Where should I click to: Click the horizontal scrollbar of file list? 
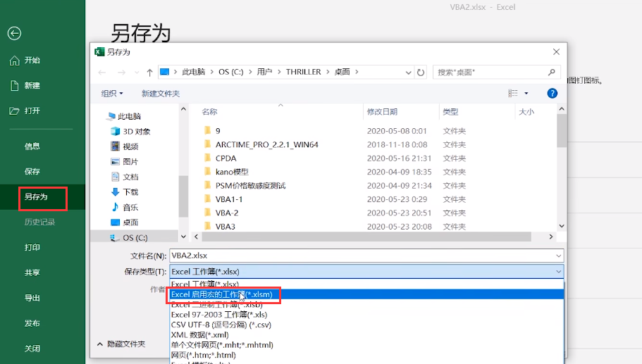coord(366,237)
